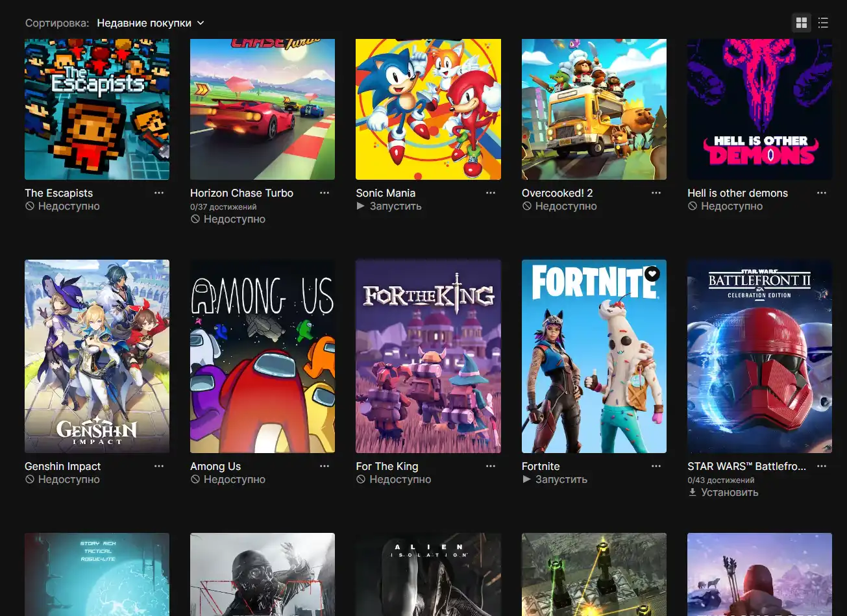Open Alien Isolation cover art
847x616 pixels.
tap(428, 574)
